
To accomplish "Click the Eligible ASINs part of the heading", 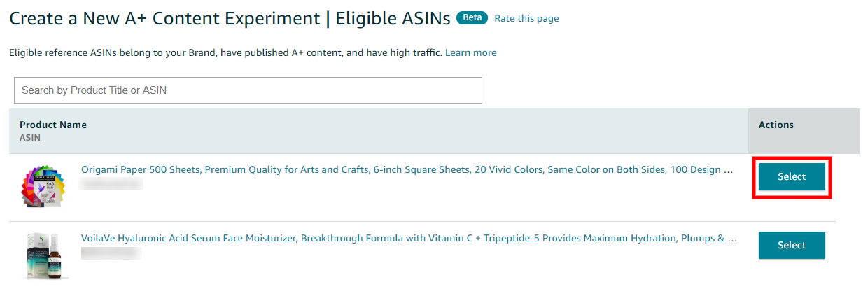I will [393, 19].
